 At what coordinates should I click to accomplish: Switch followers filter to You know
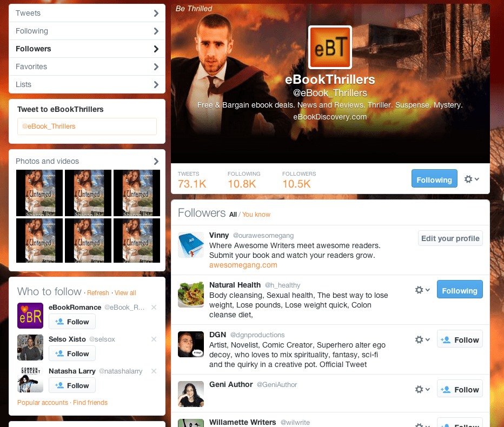pyautogui.click(x=256, y=214)
